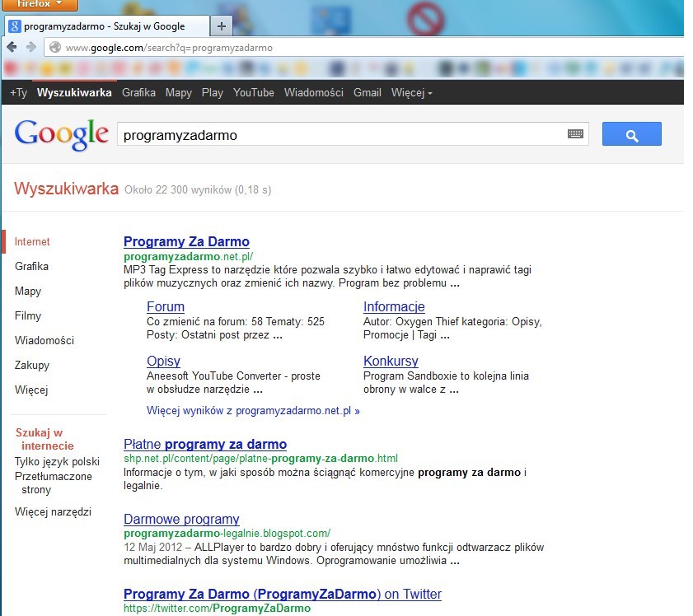Image resolution: width=693 pixels, height=616 pixels.
Task: Open the Opisy sitelink
Action: point(163,362)
